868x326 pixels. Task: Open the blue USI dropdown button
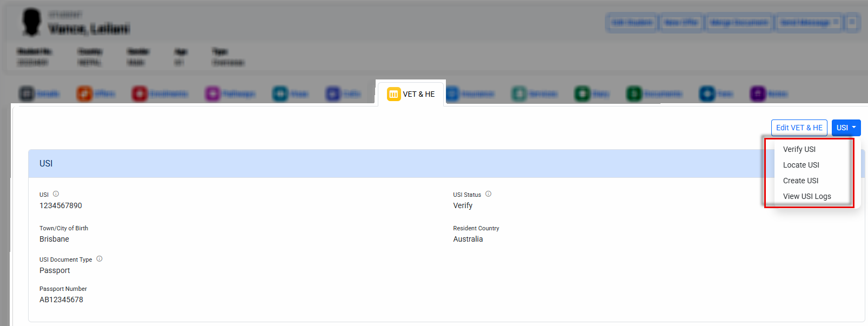(x=846, y=128)
